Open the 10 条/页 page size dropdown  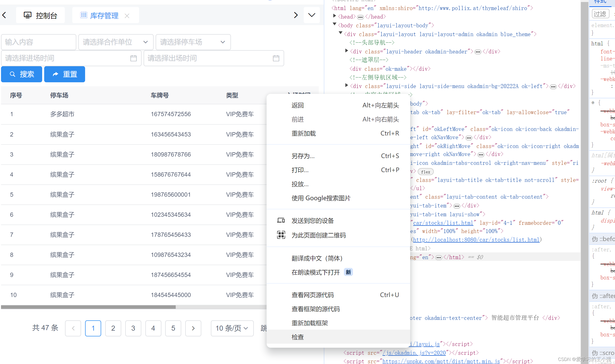click(232, 328)
